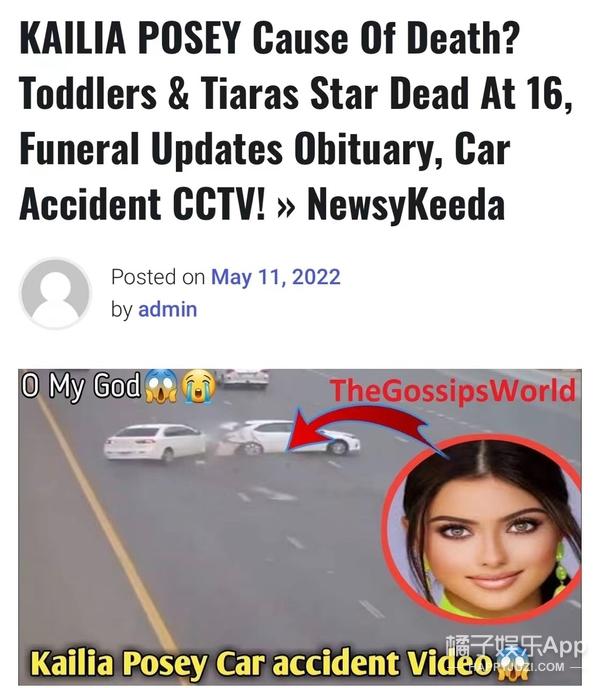
Task: Click the red TheGossipsWorld watermark
Action: [x=453, y=390]
